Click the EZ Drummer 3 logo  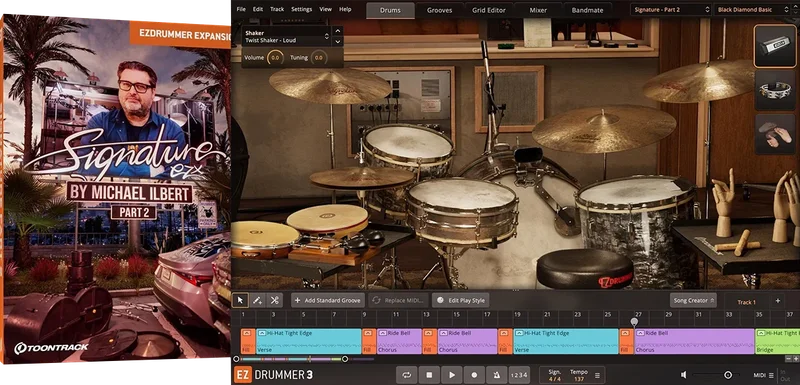pyautogui.click(x=273, y=375)
